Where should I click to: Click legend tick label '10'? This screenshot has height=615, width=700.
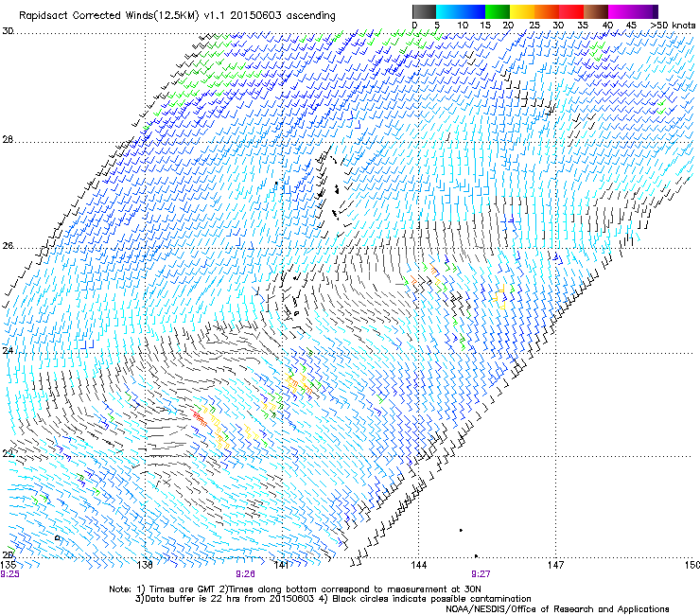463,26
